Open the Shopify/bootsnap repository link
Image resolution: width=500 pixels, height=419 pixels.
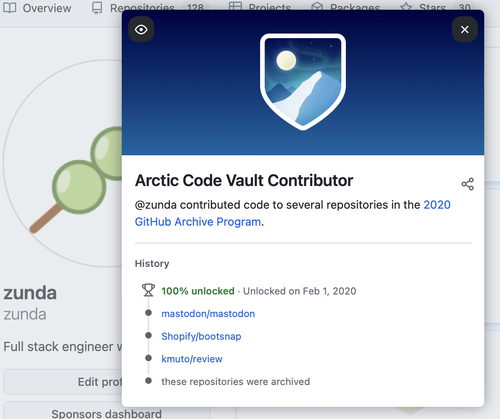click(201, 336)
